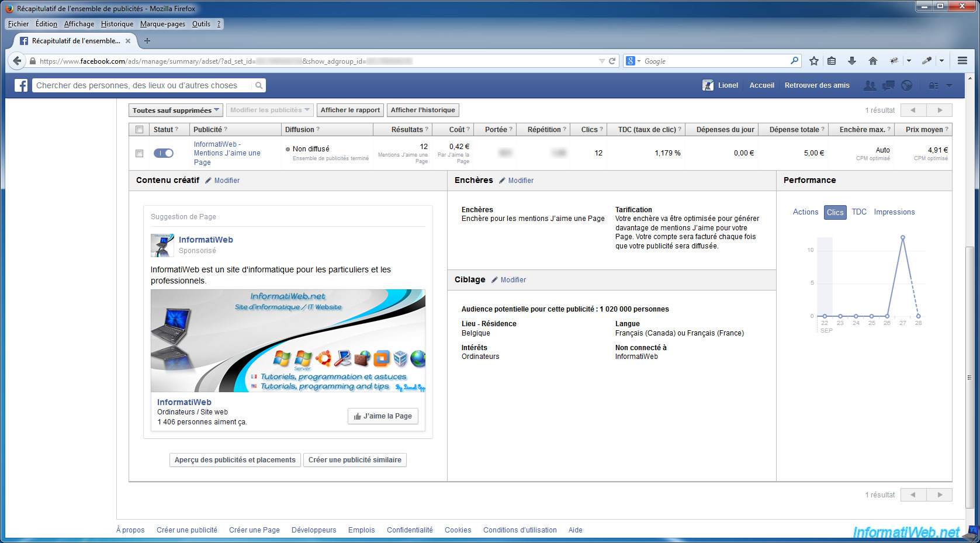This screenshot has width=980, height=543.
Task: Open a new Firefox tab
Action: (147, 41)
